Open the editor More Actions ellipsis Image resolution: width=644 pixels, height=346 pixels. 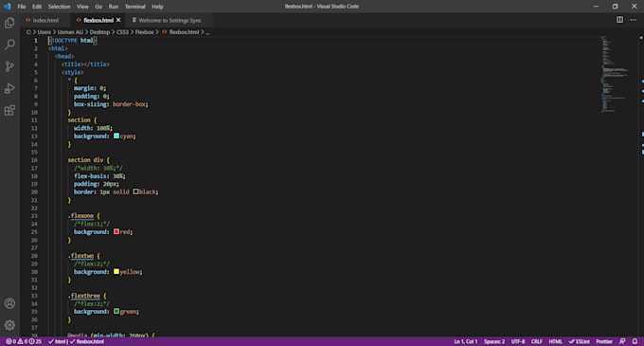coord(633,20)
